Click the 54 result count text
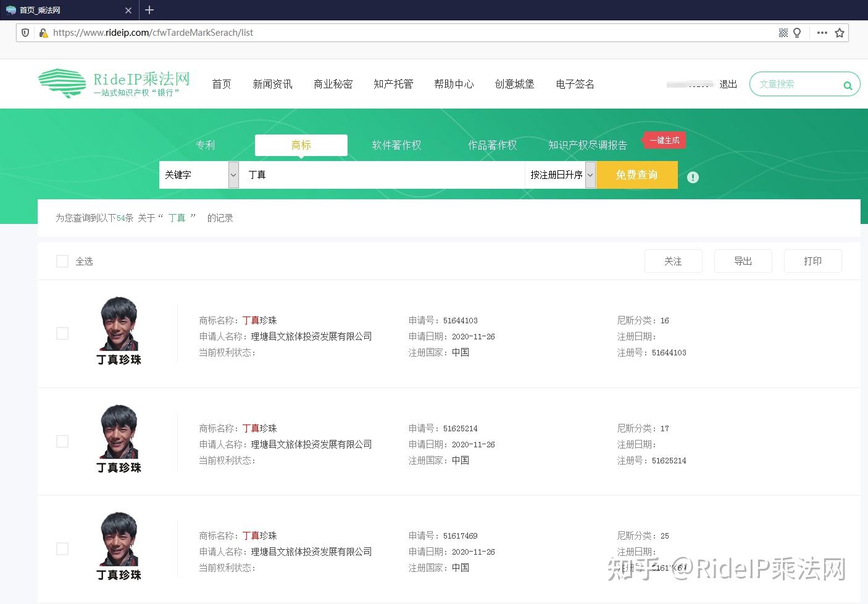Viewport: 868px width, 604px height. point(121,218)
